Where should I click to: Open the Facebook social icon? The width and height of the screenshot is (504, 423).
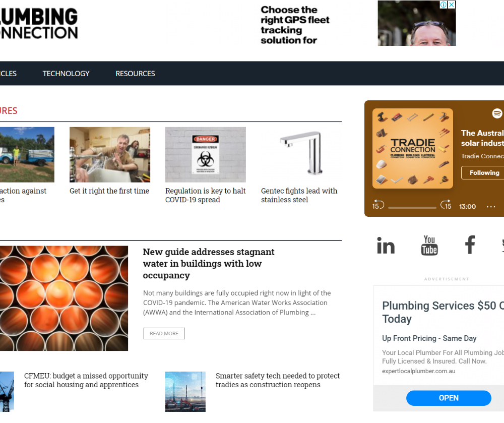pos(470,245)
